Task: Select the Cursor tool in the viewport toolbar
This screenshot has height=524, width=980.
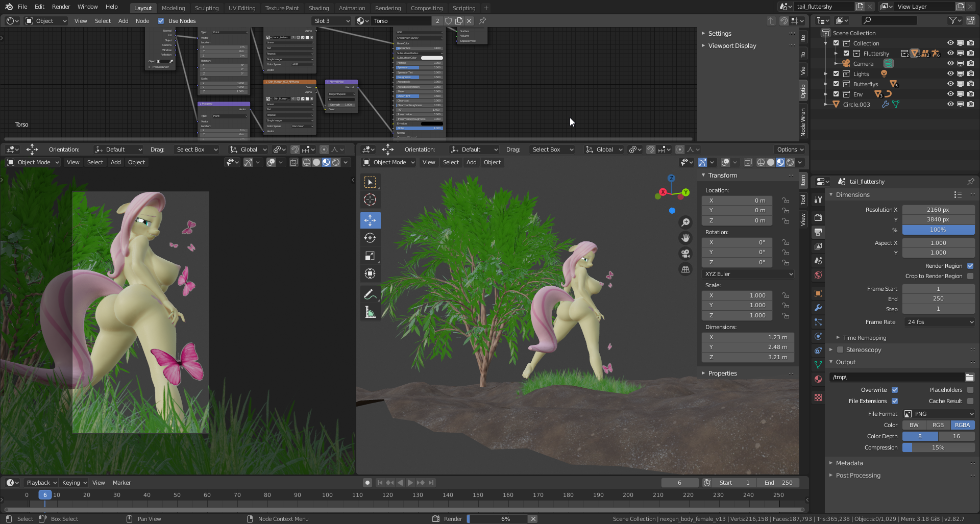Action: 370,200
